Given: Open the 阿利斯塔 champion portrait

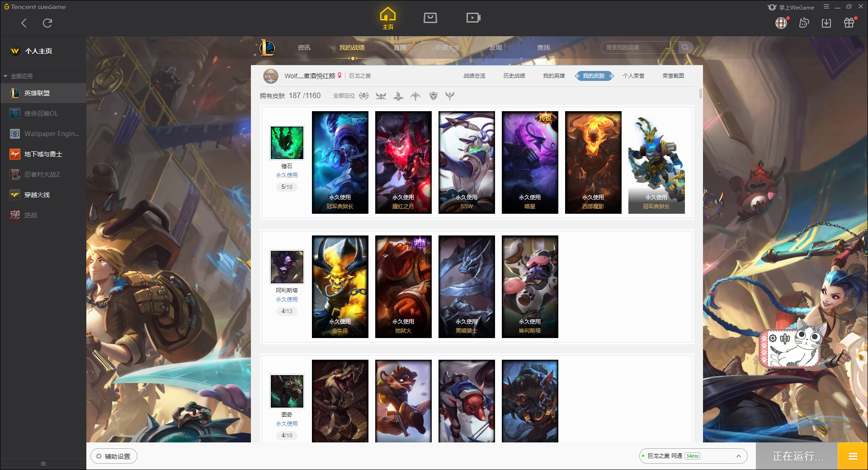Looking at the screenshot, I should coord(287,267).
